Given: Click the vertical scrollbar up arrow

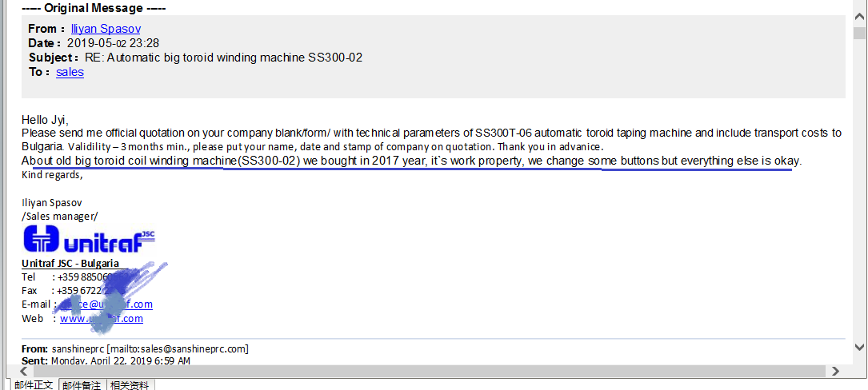Looking at the screenshot, I should [859, 17].
